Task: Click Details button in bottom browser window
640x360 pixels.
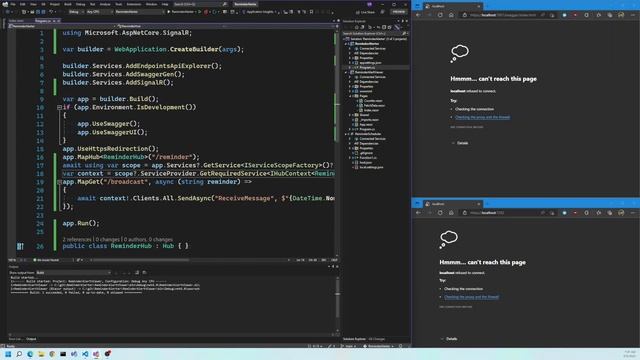Action: point(449,339)
